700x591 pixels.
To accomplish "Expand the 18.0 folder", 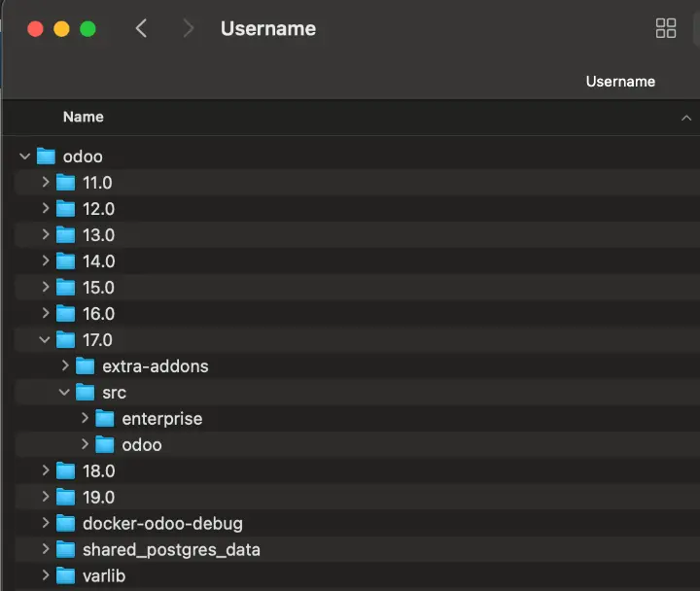I will point(45,471).
